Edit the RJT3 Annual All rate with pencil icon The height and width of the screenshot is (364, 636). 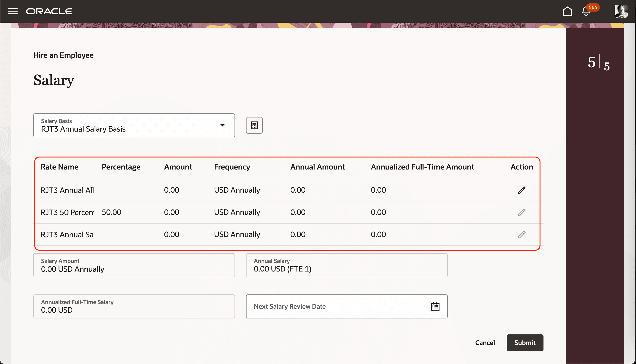pyautogui.click(x=522, y=190)
